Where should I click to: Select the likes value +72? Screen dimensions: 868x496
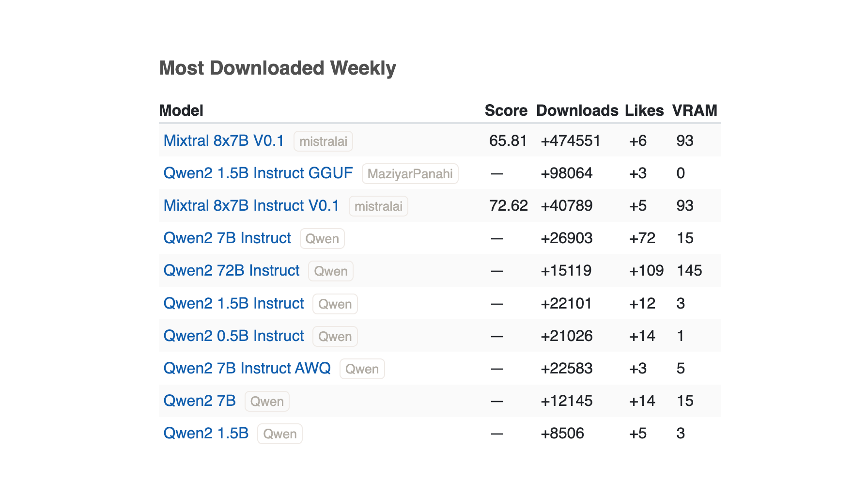click(642, 238)
